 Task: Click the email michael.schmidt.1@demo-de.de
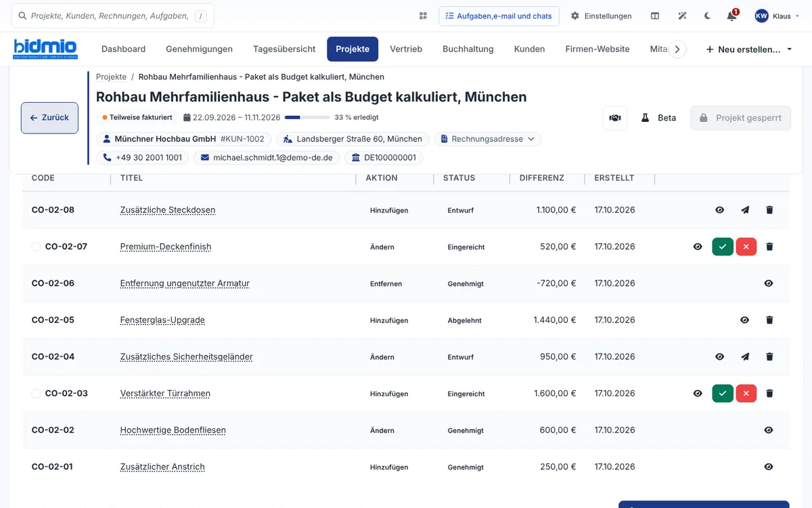pyautogui.click(x=267, y=158)
